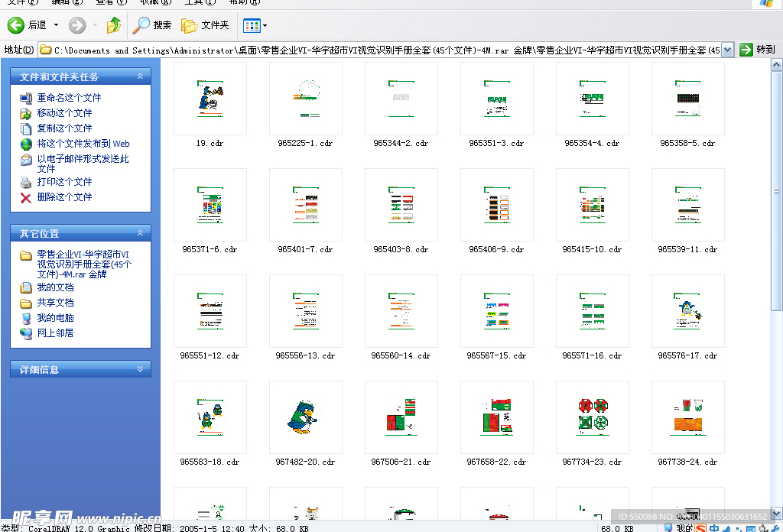Click Publish this file to Web link
The image size is (783, 532).
pyautogui.click(x=83, y=144)
